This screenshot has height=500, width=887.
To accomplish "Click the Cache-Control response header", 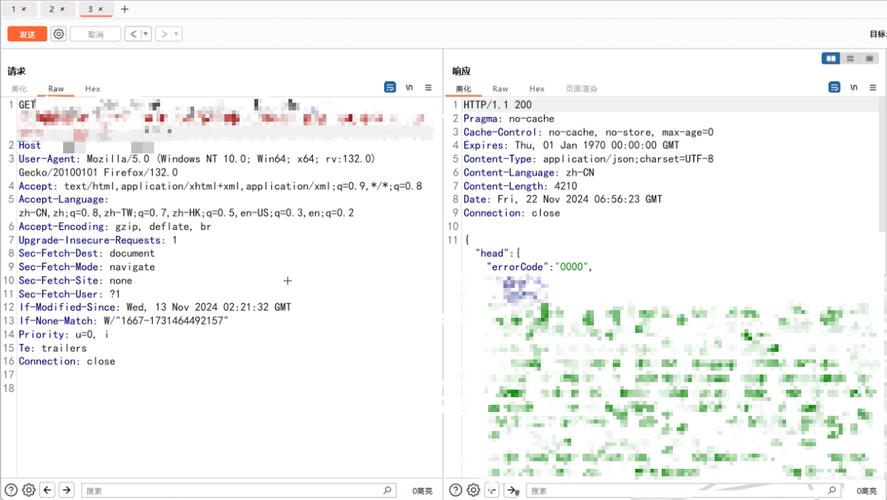I will pyautogui.click(x=588, y=132).
